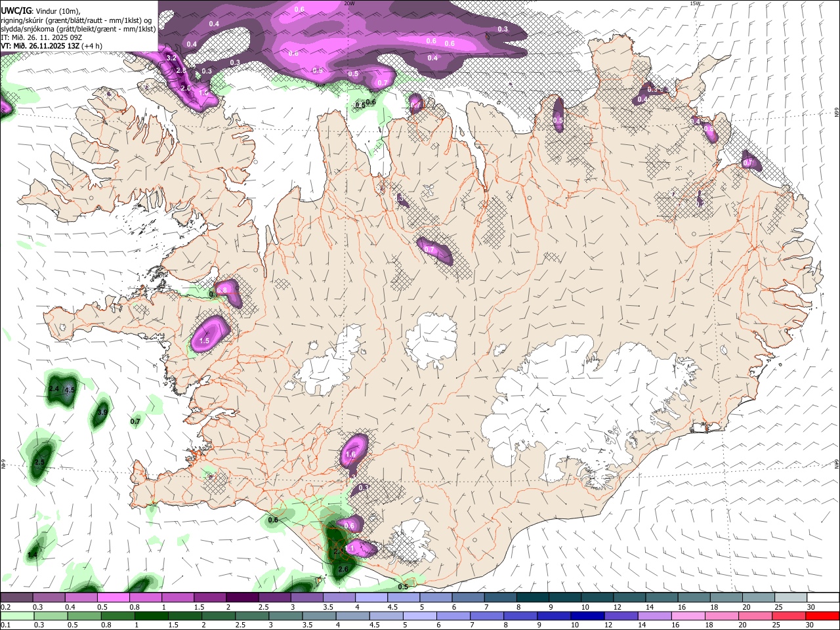Click the bright pink snow-scale swatch between 0.5 and 0.8
The image size is (840, 630).
(x=113, y=598)
